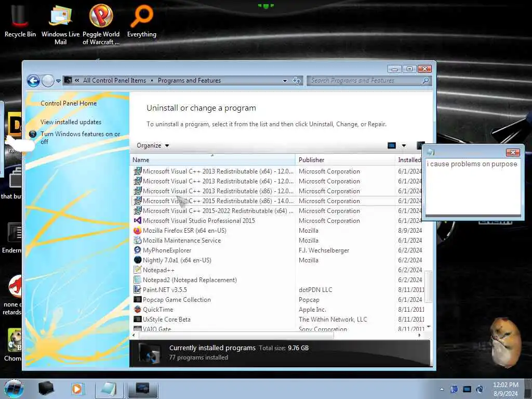Open the black box taskbar icon

coord(46,389)
